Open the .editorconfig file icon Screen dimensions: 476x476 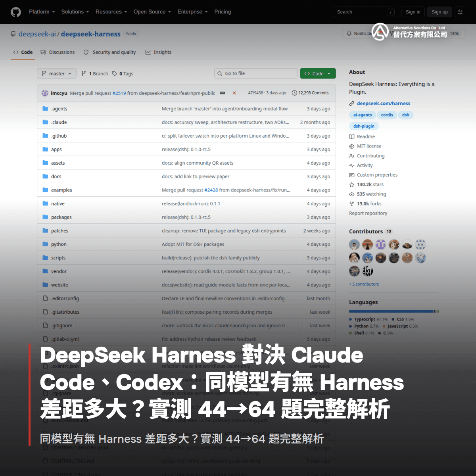pyautogui.click(x=45, y=298)
